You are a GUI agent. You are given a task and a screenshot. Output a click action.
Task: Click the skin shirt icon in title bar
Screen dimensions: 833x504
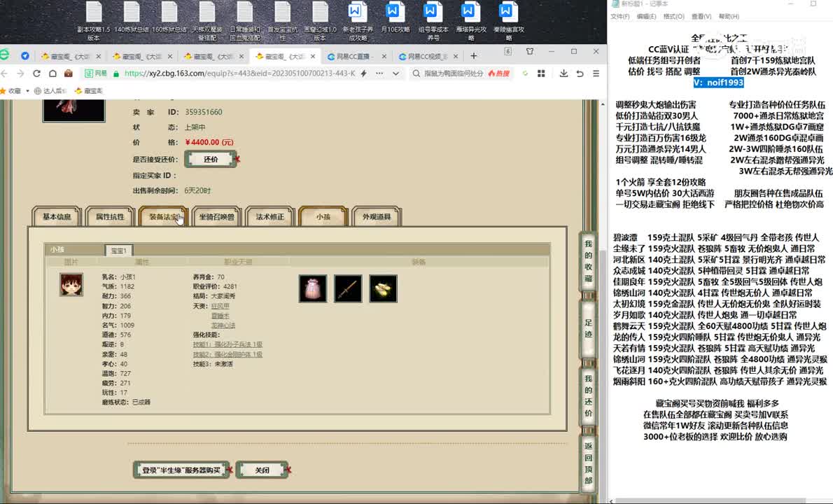click(x=530, y=52)
